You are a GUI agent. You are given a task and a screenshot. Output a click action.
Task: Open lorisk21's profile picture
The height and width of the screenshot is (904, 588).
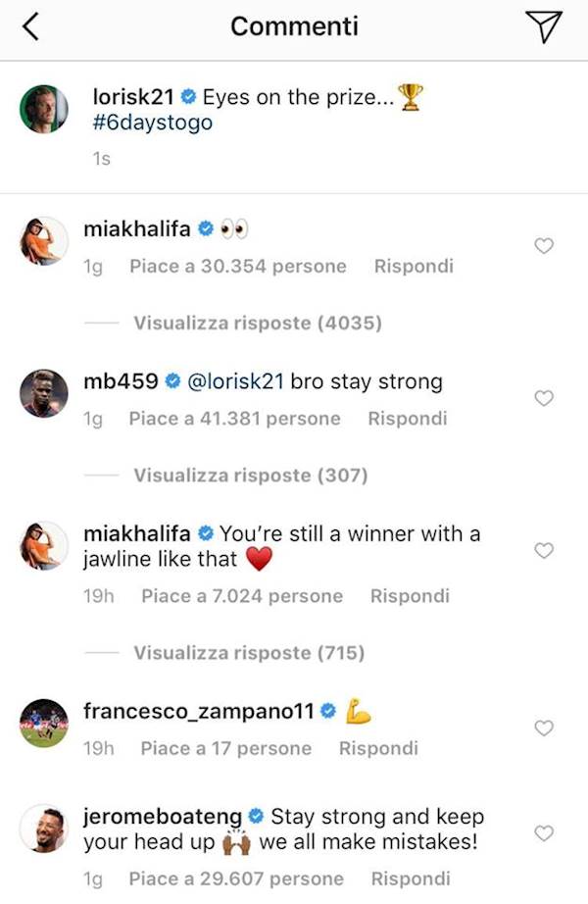click(44, 109)
